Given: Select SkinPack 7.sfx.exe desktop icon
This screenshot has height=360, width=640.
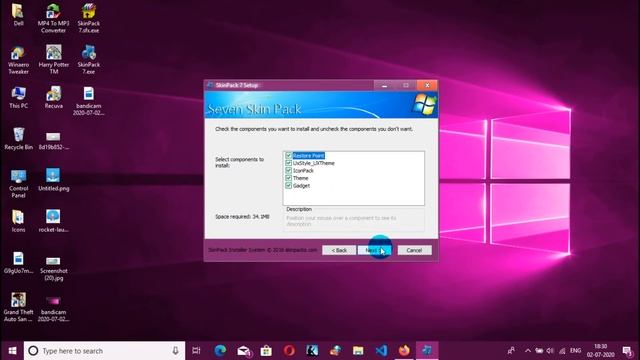Looking at the screenshot, I should tap(89, 18).
